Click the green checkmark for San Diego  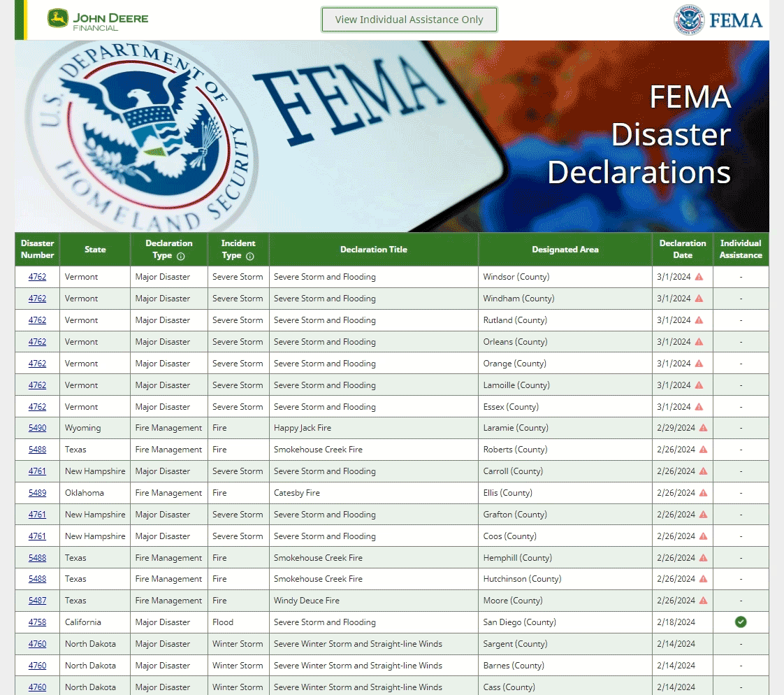[x=741, y=622]
